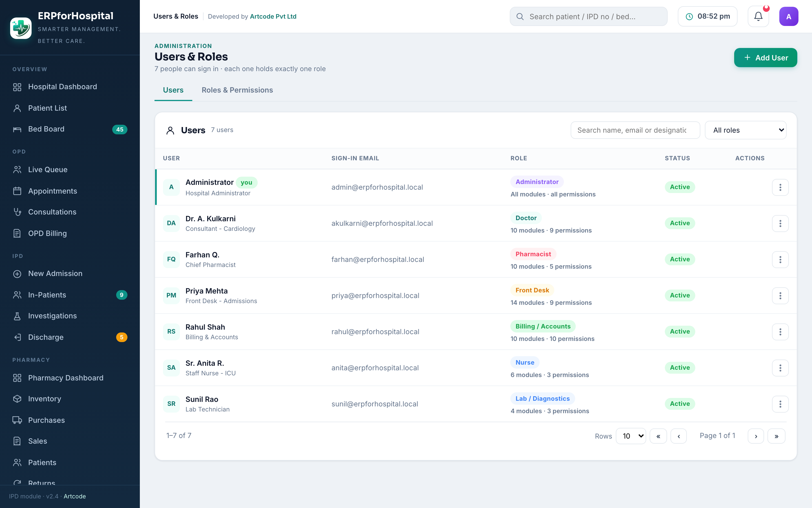Go to previous page of users
This screenshot has width=812, height=508.
point(678,436)
